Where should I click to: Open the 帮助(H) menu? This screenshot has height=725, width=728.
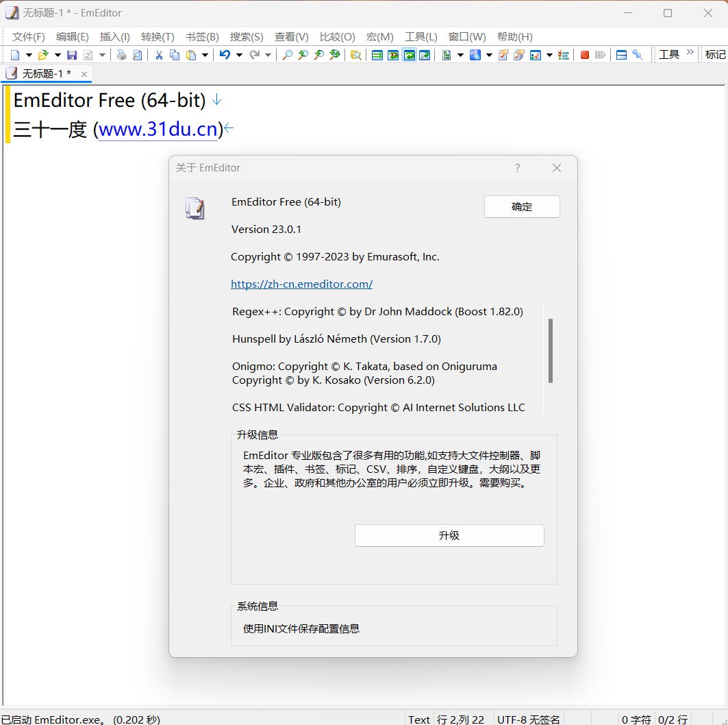click(514, 37)
